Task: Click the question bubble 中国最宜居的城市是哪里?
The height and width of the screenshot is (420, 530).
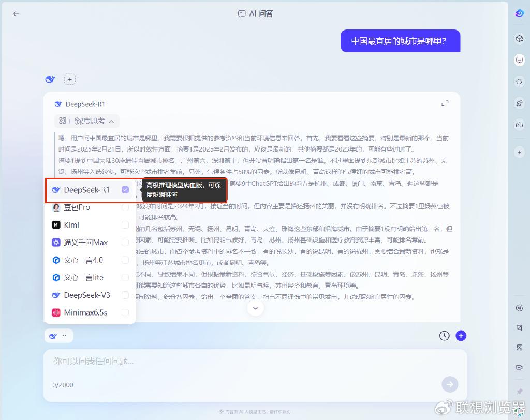Action: pyautogui.click(x=400, y=41)
